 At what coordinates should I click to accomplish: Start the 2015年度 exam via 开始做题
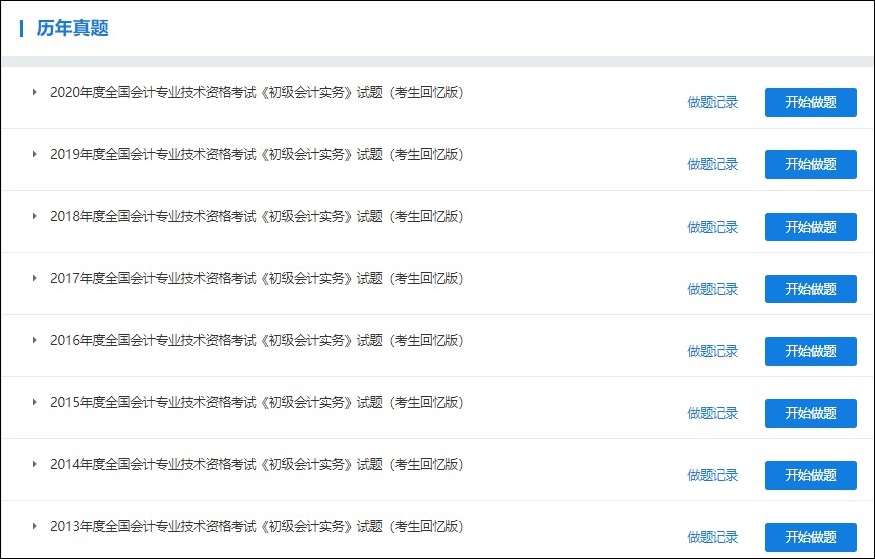pos(810,413)
